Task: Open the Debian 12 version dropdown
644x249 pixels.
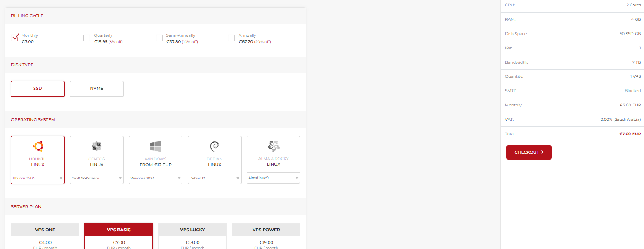Action: pos(215,178)
